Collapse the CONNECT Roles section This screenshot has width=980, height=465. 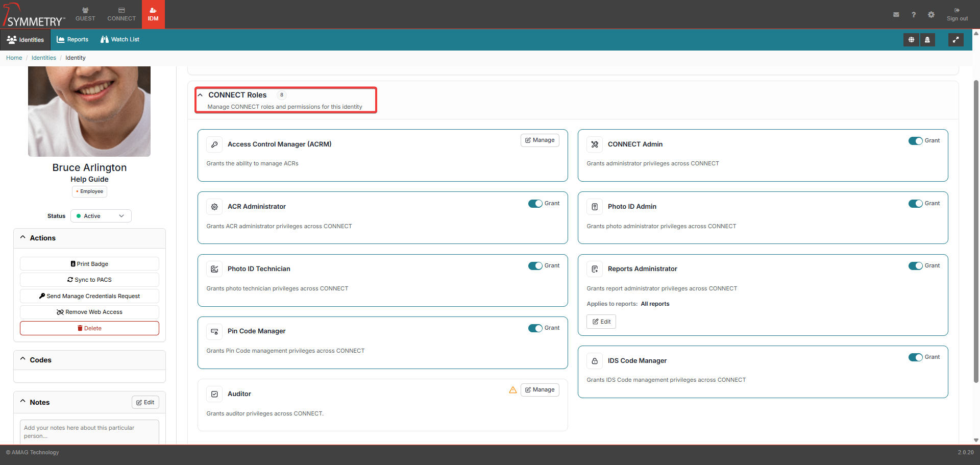[201, 95]
